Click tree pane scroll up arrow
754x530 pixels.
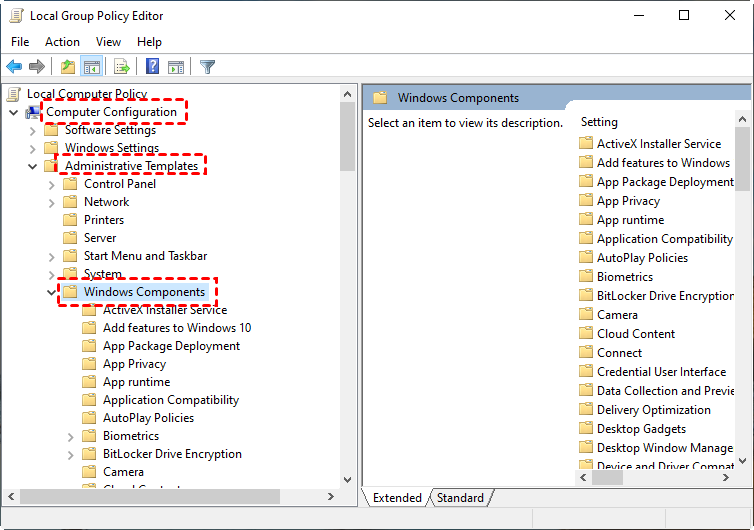348,94
